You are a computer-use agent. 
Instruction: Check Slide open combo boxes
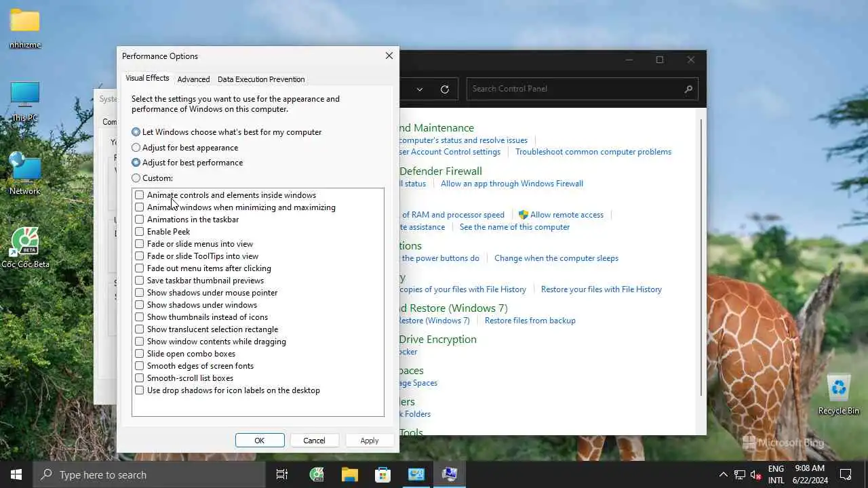(x=139, y=354)
